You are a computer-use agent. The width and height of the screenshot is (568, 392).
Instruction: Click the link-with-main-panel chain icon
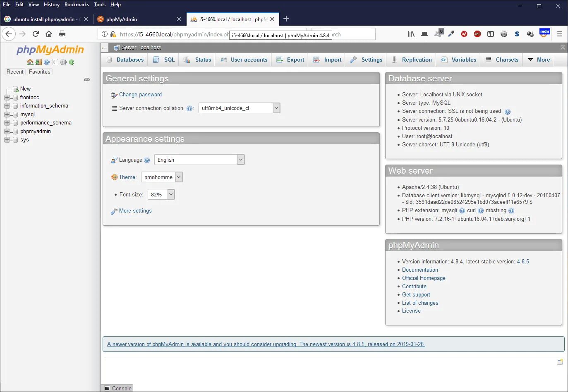(x=87, y=79)
